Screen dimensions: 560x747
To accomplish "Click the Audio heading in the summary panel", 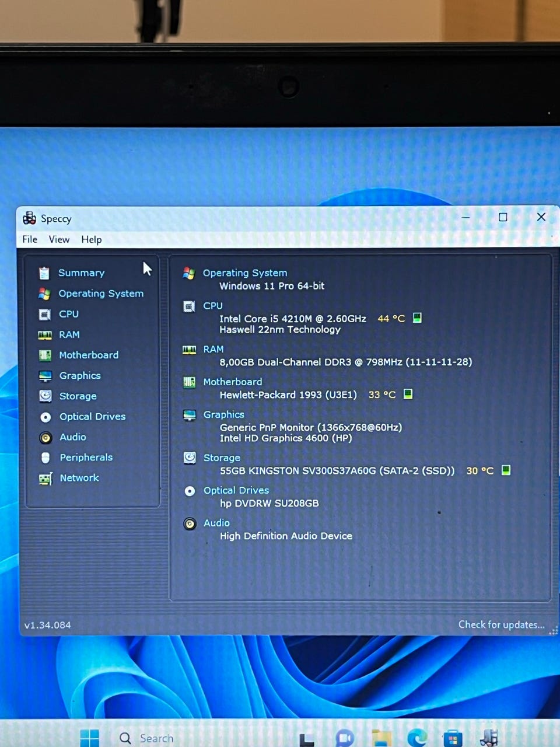I will (x=216, y=523).
